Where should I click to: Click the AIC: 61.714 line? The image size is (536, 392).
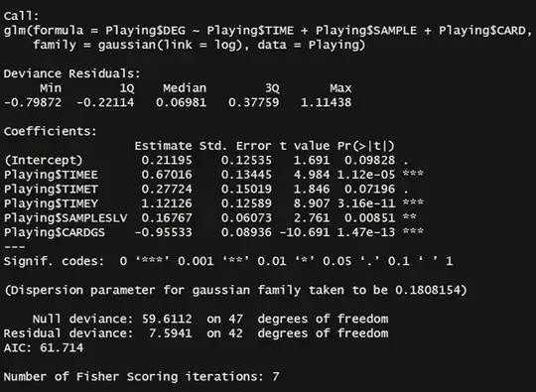44,348
